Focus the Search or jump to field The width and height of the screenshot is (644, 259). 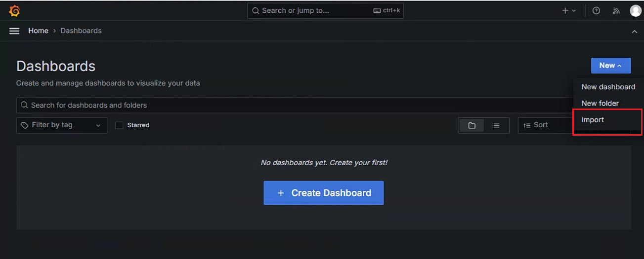pos(326,10)
